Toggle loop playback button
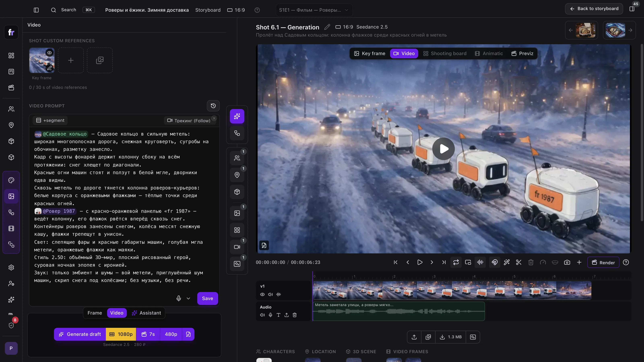The height and width of the screenshot is (362, 644). 456,262
